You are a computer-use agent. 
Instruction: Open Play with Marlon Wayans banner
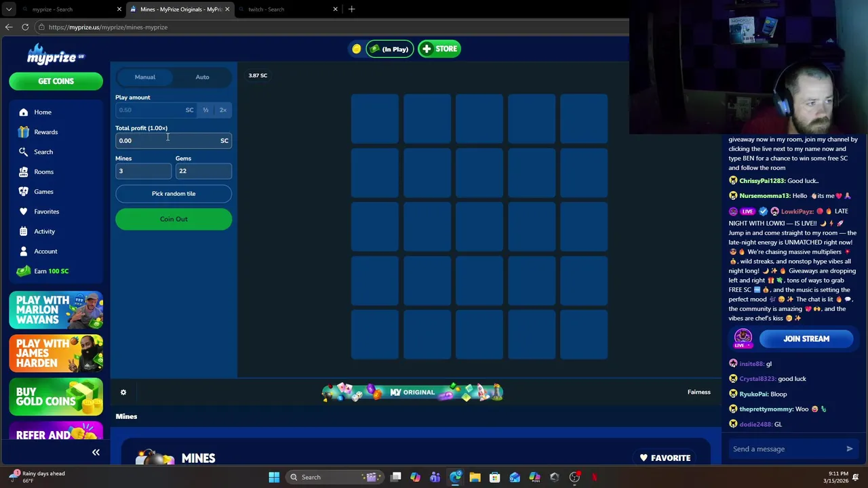click(56, 310)
